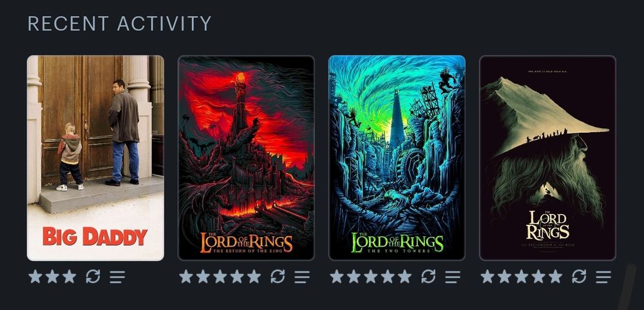
Task: Click fifth star under Fellowship of the Ring
Action: [555, 276]
